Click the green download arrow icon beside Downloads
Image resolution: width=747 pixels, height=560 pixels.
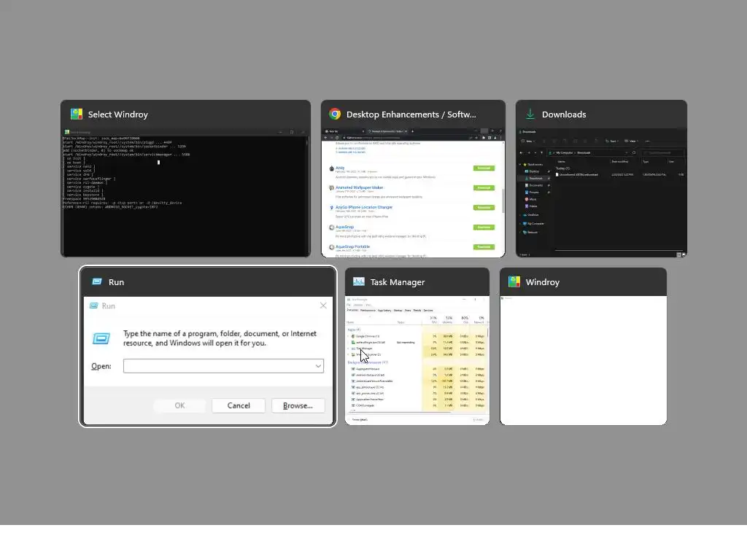pos(530,114)
